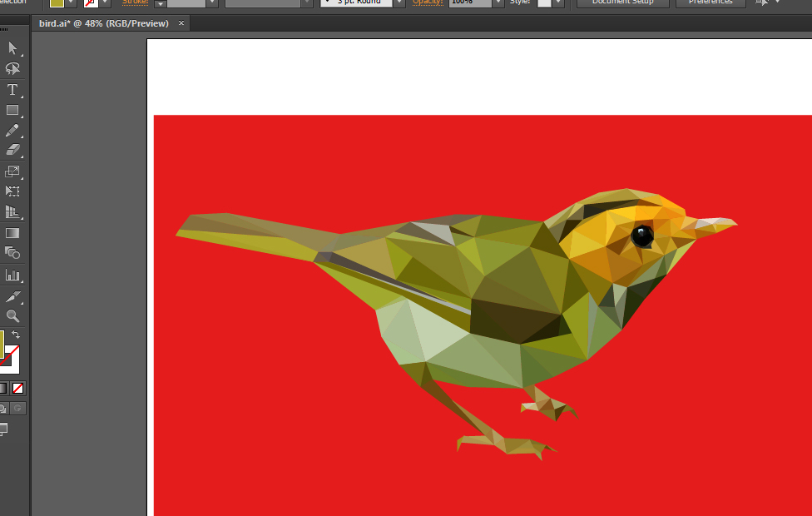This screenshot has width=812, height=516.
Task: Set paint to None in the toolbox
Action: click(x=18, y=388)
